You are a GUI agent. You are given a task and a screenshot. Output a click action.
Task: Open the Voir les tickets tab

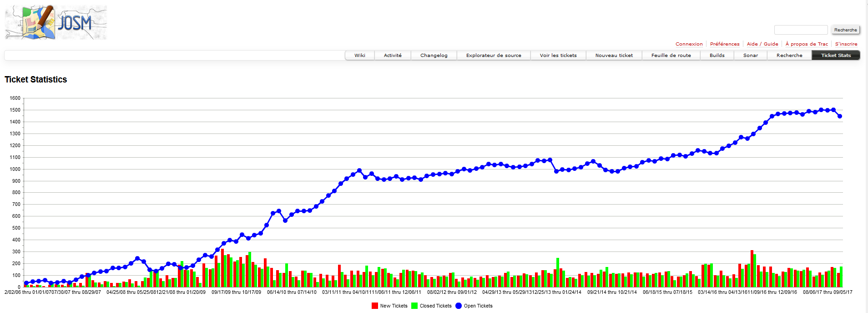(x=558, y=56)
